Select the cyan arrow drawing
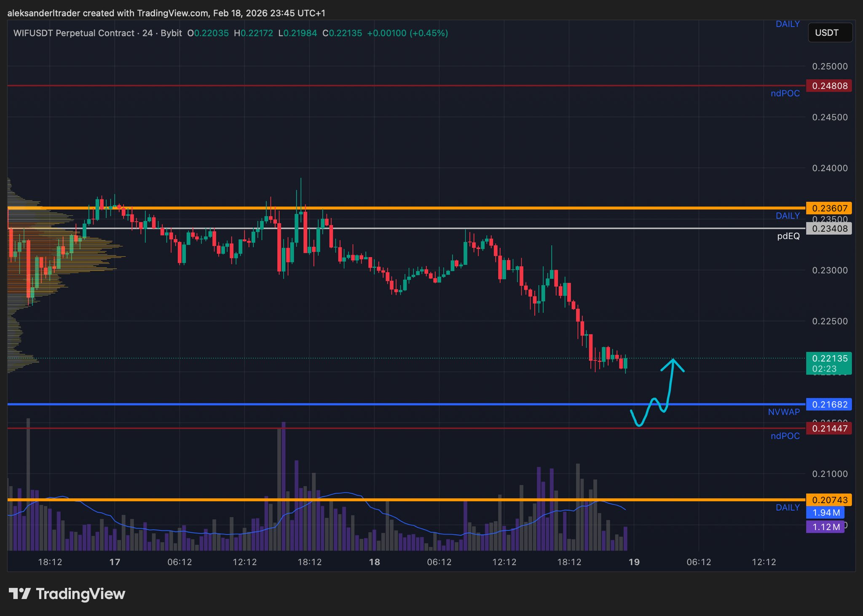The height and width of the screenshot is (616, 863). (670, 383)
